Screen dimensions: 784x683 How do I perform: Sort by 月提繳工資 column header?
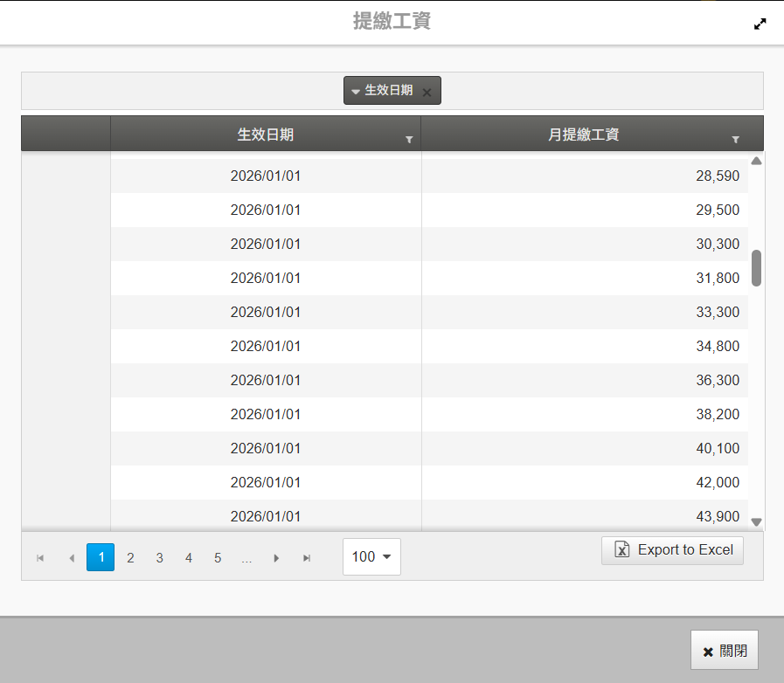pyautogui.click(x=583, y=135)
